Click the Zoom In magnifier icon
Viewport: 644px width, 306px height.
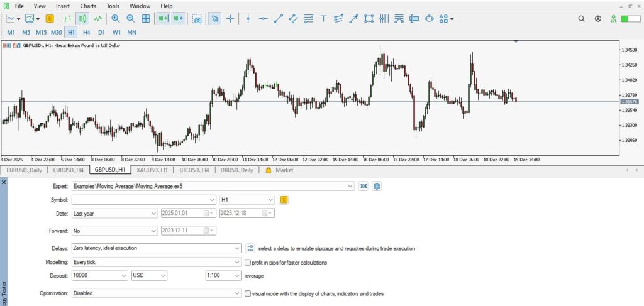115,19
